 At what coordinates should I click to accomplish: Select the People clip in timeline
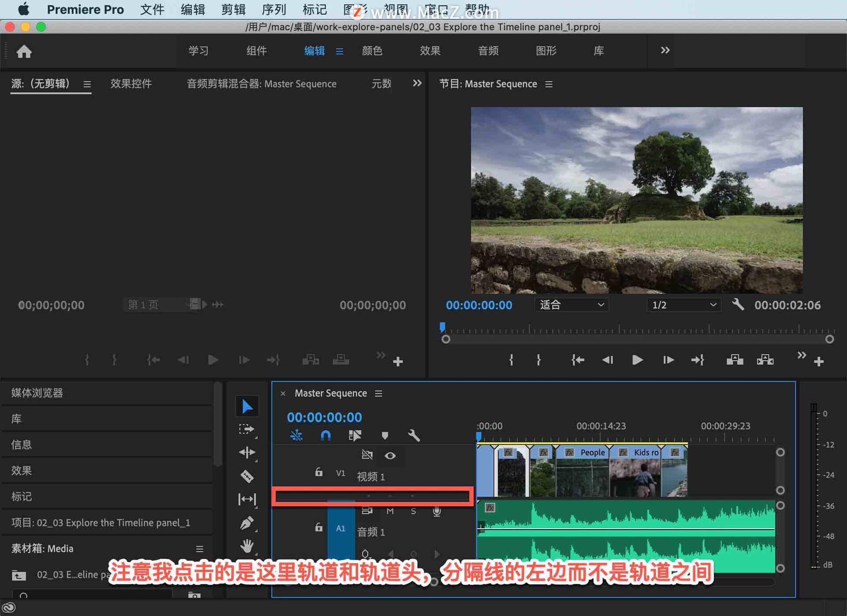[x=583, y=471]
